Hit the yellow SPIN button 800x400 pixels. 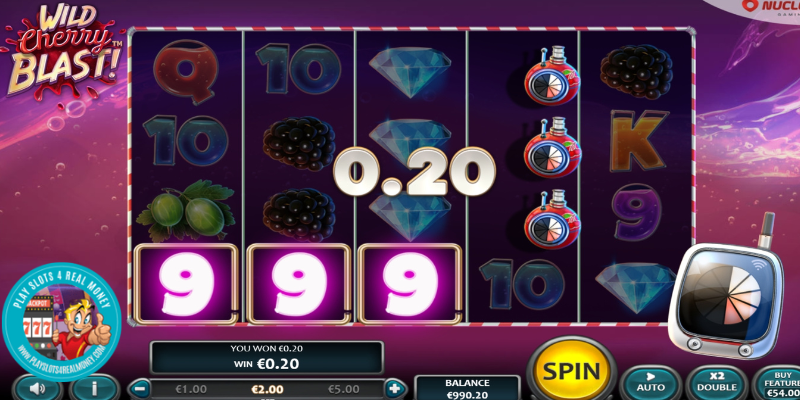(x=571, y=370)
